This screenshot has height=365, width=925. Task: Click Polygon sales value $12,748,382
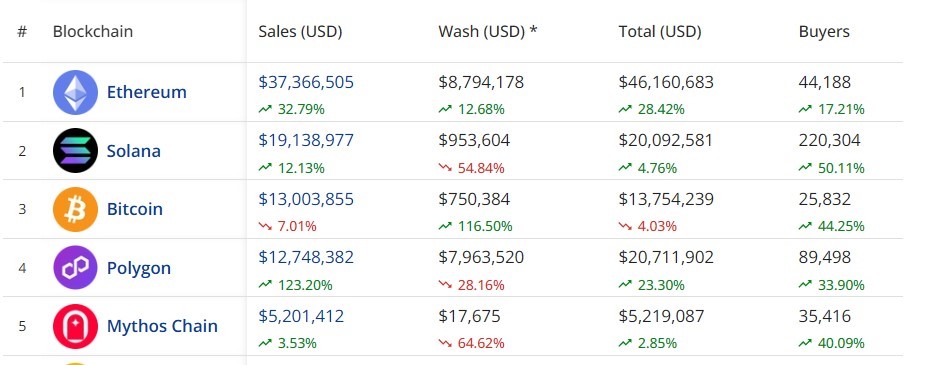306,257
